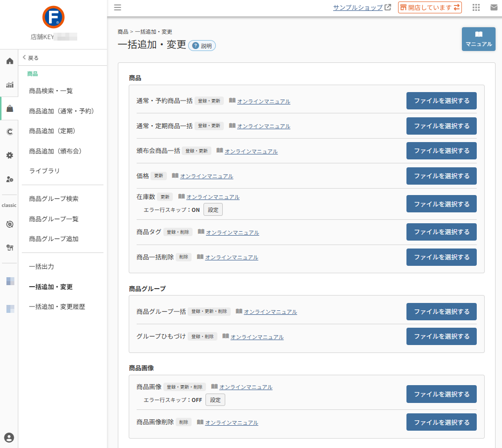
Task: Open the online manual for 通常・予約商品一括
Action: (x=263, y=101)
